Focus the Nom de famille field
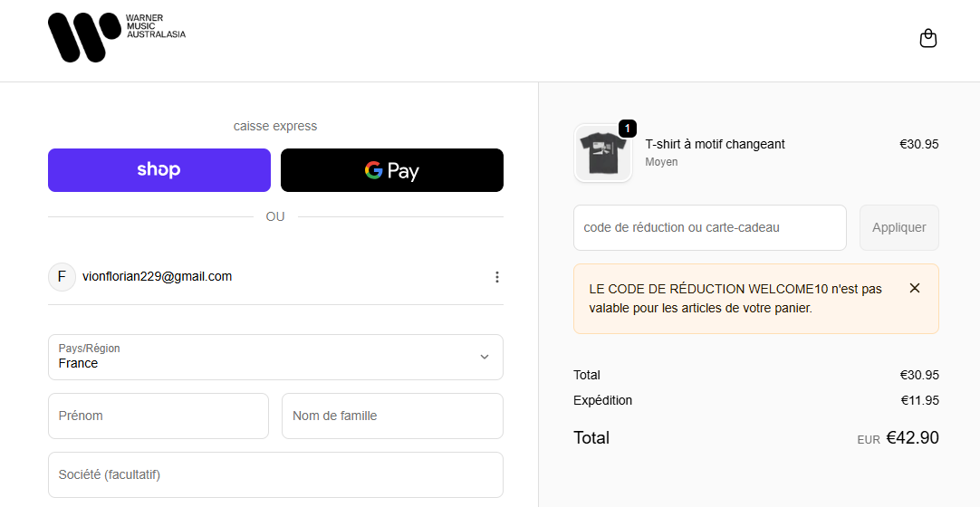Viewport: 980px width, 507px height. point(392,416)
